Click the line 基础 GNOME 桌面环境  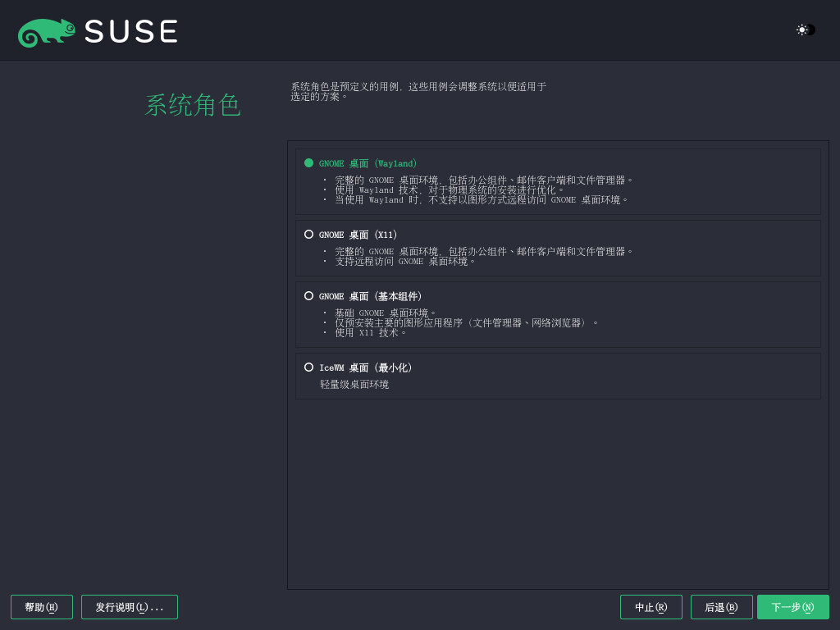point(385,313)
